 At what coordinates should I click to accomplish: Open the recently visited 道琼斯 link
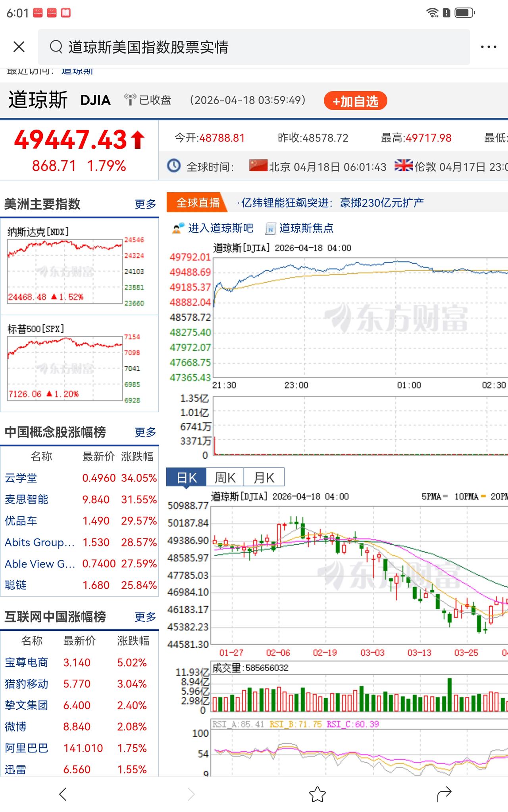pyautogui.click(x=77, y=71)
